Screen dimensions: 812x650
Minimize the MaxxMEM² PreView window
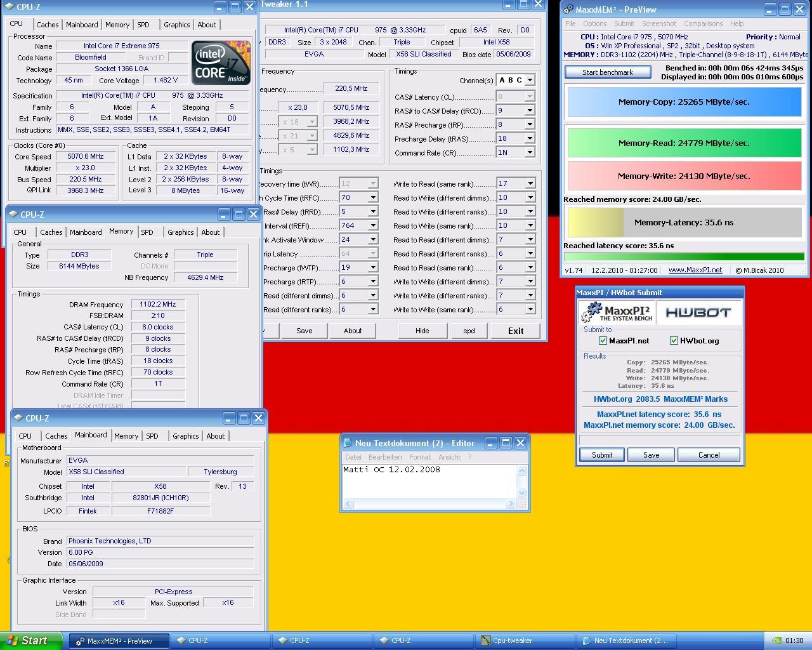click(770, 9)
